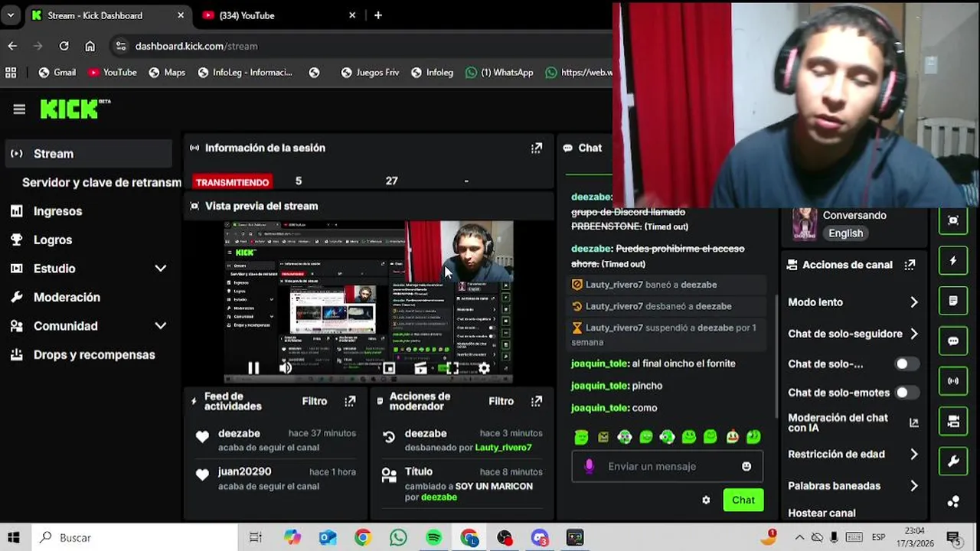Open Modo lento options arrow
Image resolution: width=980 pixels, height=551 pixels.
tap(913, 302)
